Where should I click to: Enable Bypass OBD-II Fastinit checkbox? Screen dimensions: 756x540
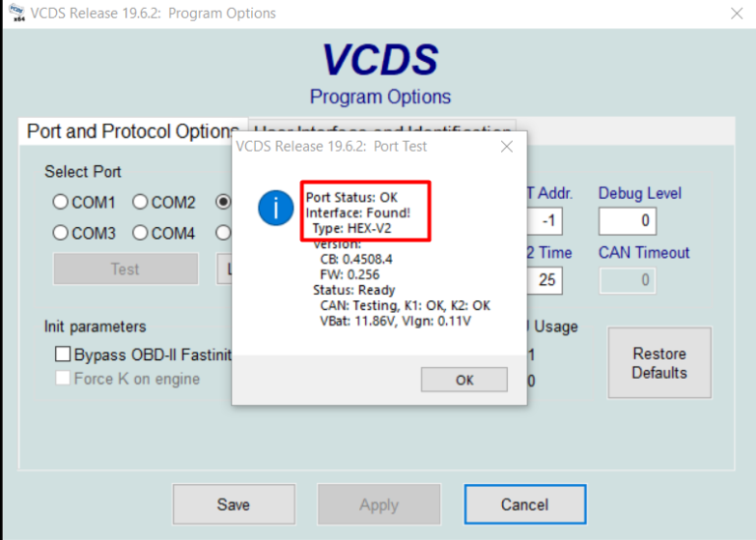[x=63, y=354]
